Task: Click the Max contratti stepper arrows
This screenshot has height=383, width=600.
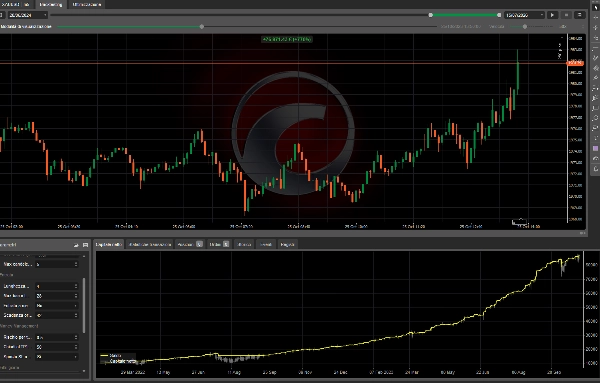Action: [76, 264]
